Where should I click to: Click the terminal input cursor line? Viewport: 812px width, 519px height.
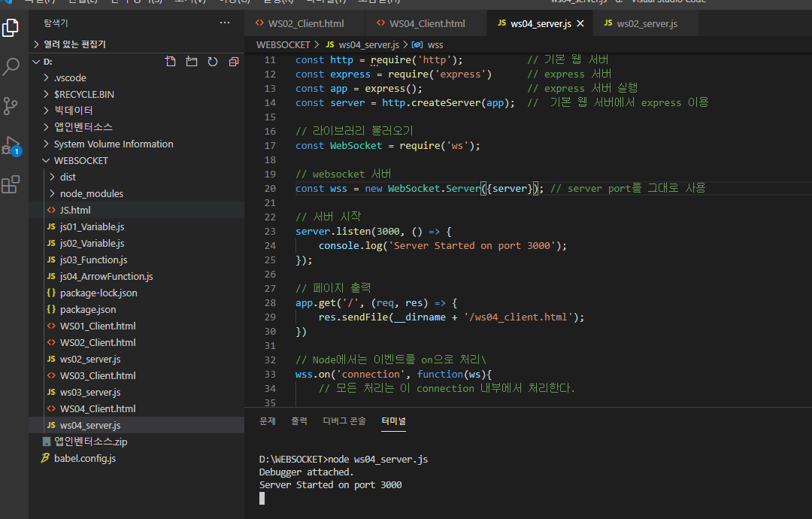click(262, 498)
